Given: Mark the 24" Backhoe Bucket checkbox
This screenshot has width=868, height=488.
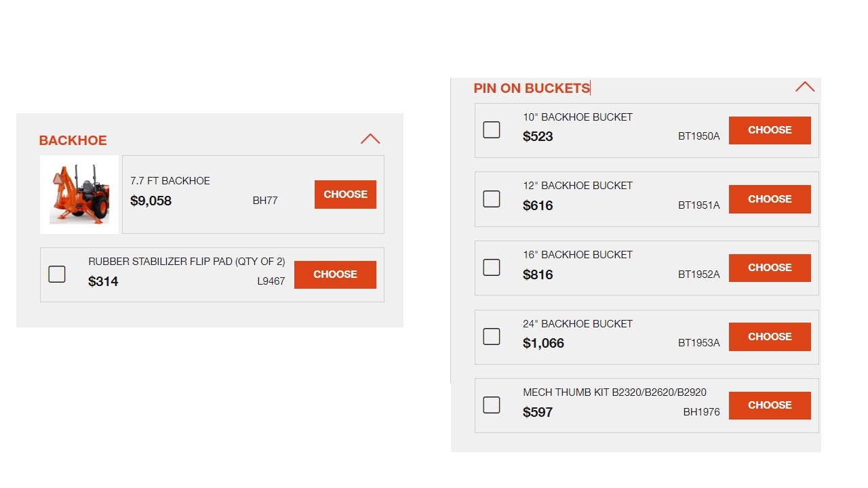Looking at the screenshot, I should pos(492,337).
